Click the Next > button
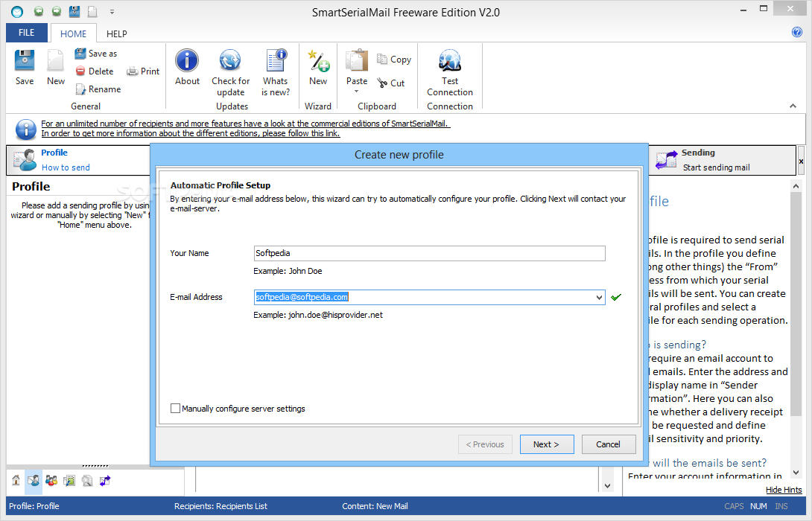This screenshot has height=521, width=812. [546, 444]
